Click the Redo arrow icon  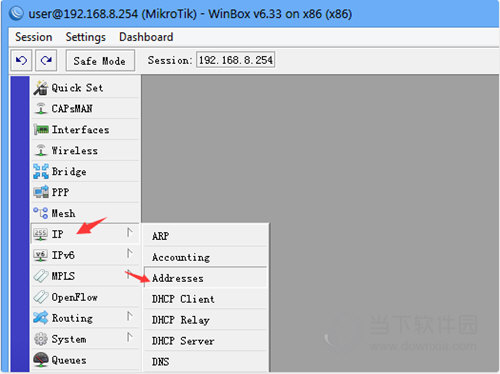(x=46, y=60)
